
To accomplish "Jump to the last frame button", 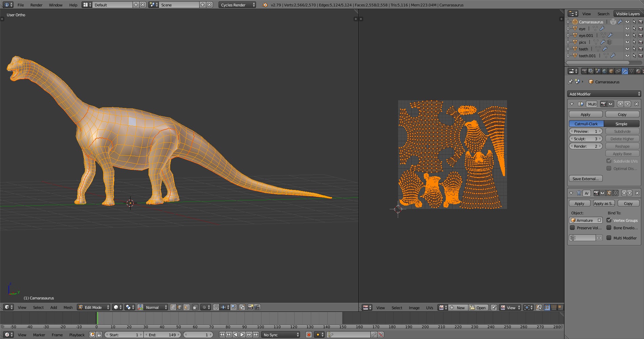I will [256, 335].
